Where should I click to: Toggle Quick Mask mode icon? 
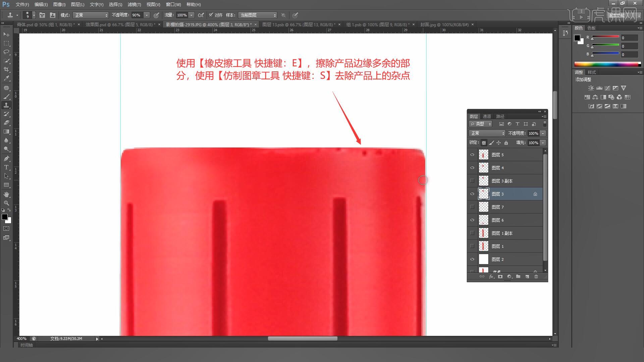pos(6,229)
